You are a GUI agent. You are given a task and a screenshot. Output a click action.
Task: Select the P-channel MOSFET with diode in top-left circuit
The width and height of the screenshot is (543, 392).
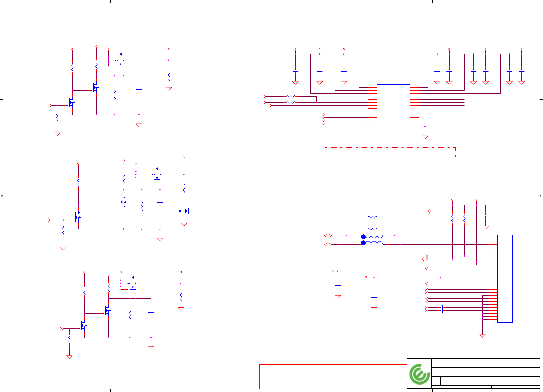(120, 60)
